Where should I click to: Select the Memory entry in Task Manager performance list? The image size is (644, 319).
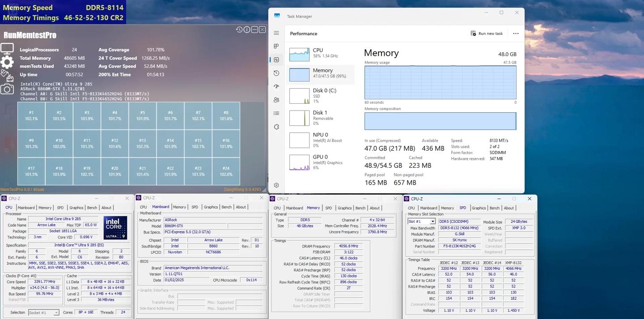pyautogui.click(x=320, y=74)
